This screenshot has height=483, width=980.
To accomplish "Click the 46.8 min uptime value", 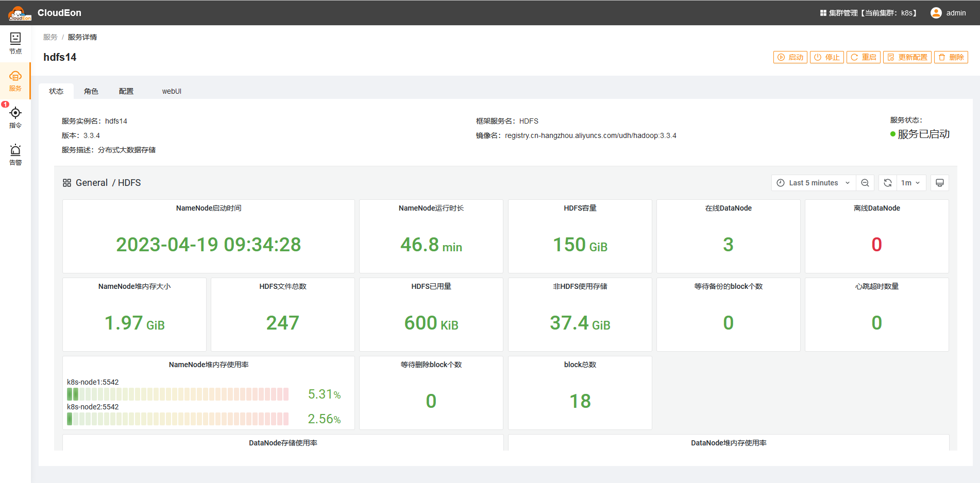I will pyautogui.click(x=431, y=245).
